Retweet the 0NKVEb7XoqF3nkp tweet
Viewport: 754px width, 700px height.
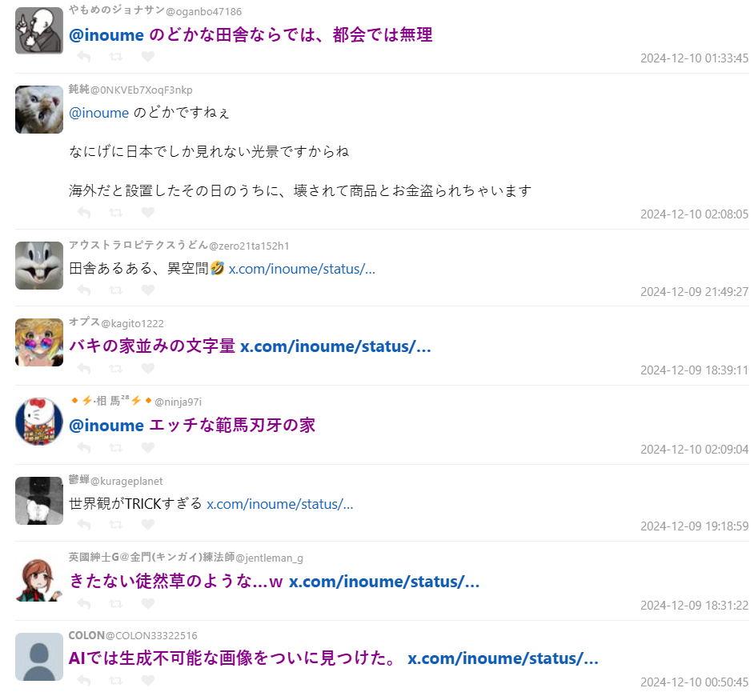pyautogui.click(x=116, y=213)
